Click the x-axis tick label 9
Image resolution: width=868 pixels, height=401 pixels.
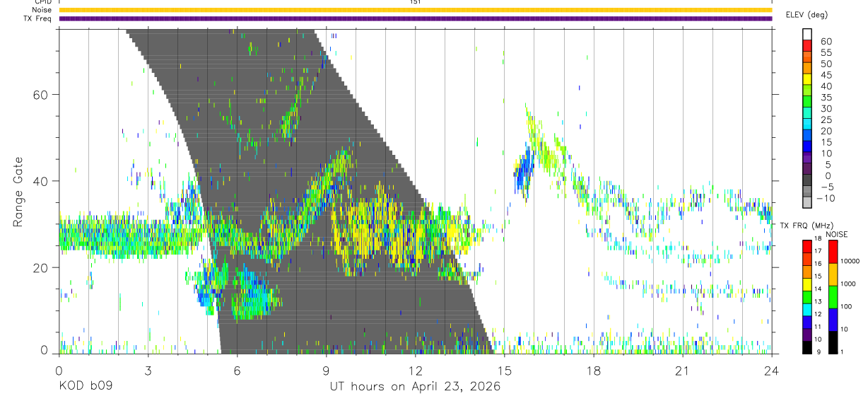click(326, 371)
